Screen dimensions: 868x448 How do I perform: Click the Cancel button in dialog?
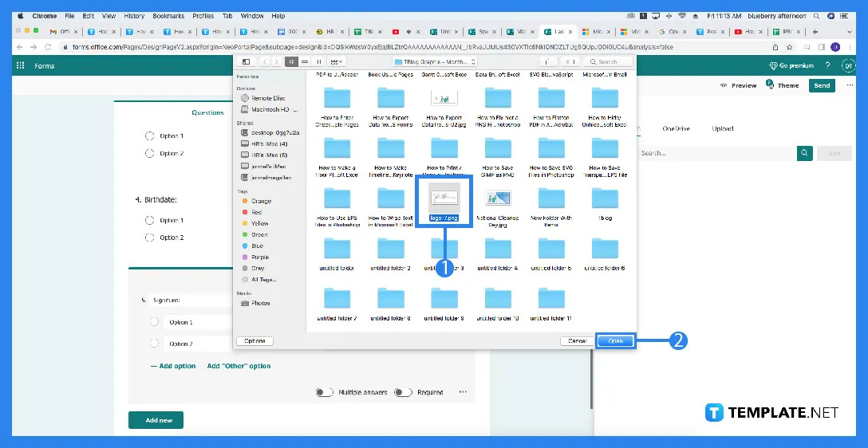577,340
